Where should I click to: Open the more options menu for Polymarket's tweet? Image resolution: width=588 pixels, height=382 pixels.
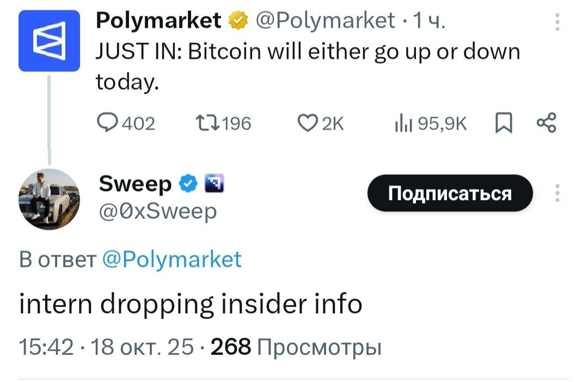[x=556, y=22]
